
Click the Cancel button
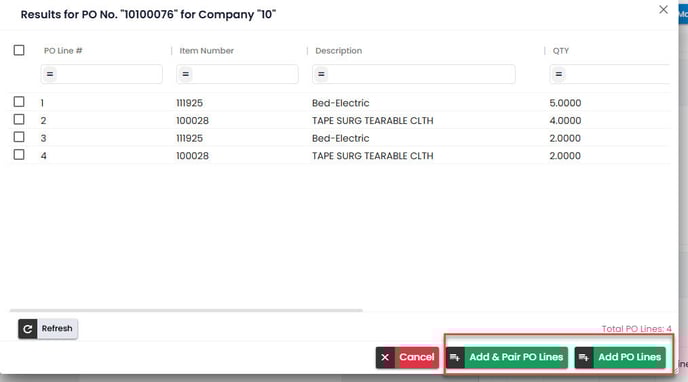click(x=407, y=357)
